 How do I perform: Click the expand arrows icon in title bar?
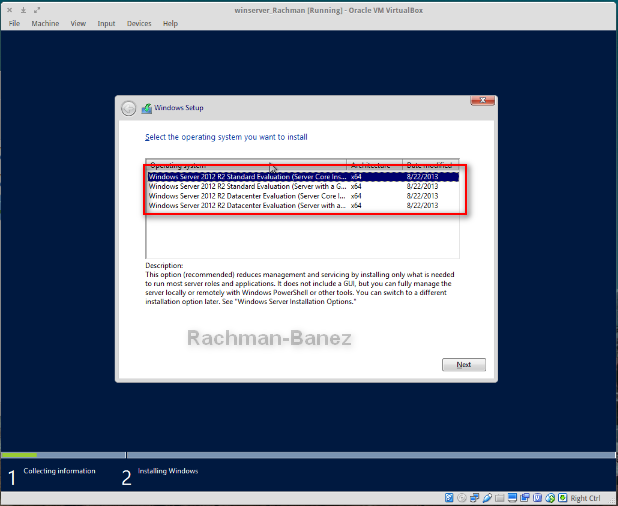click(37, 10)
